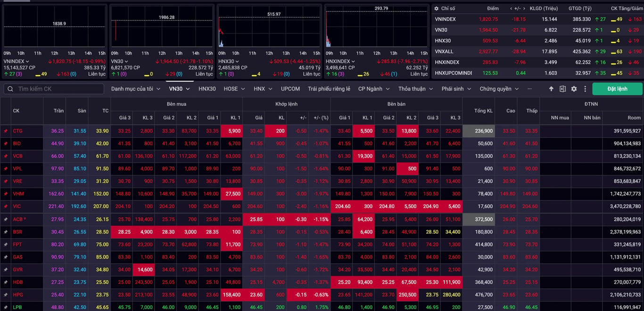The image size is (644, 311).
Task: Click the 'Trần' column header
Action: (59, 111)
